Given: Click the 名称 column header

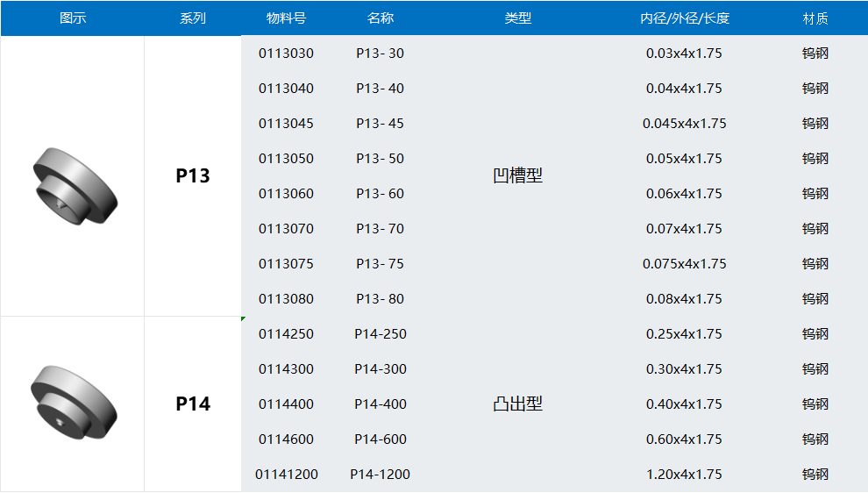Looking at the screenshot, I should pyautogui.click(x=381, y=18).
